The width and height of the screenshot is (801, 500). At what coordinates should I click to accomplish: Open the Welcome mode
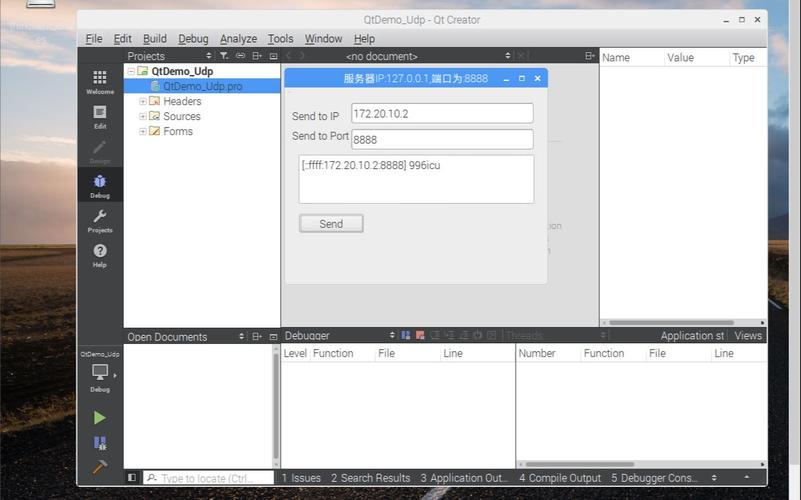click(x=100, y=82)
